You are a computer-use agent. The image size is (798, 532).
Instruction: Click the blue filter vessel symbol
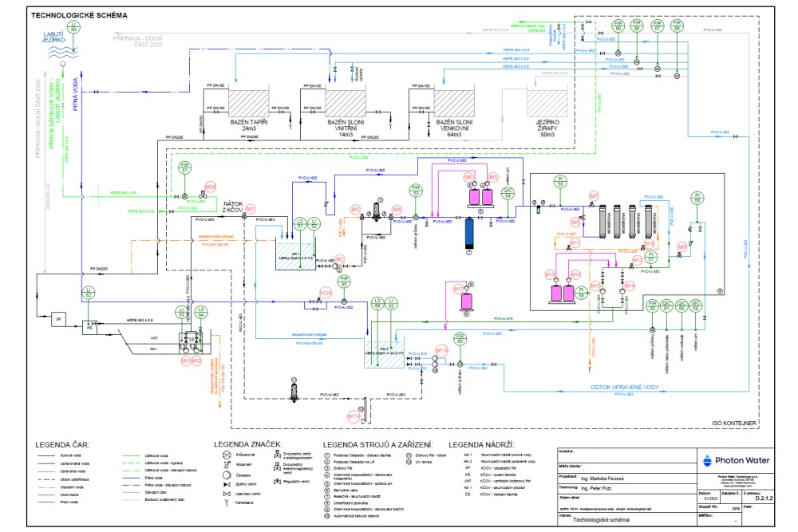pos(469,237)
